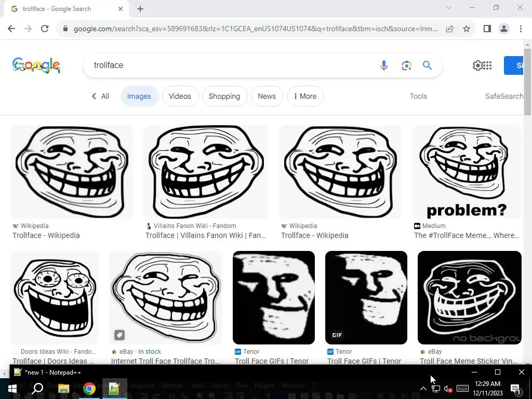
Task: Open the eBay In stock trollface image
Action: [x=166, y=298]
